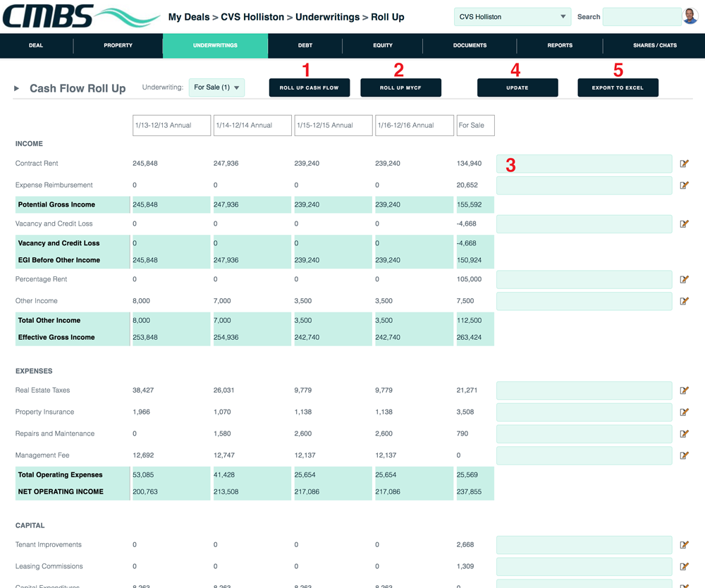The width and height of the screenshot is (705, 588).
Task: Open the CVS Holliston deal selector dropdown
Action: tap(513, 17)
